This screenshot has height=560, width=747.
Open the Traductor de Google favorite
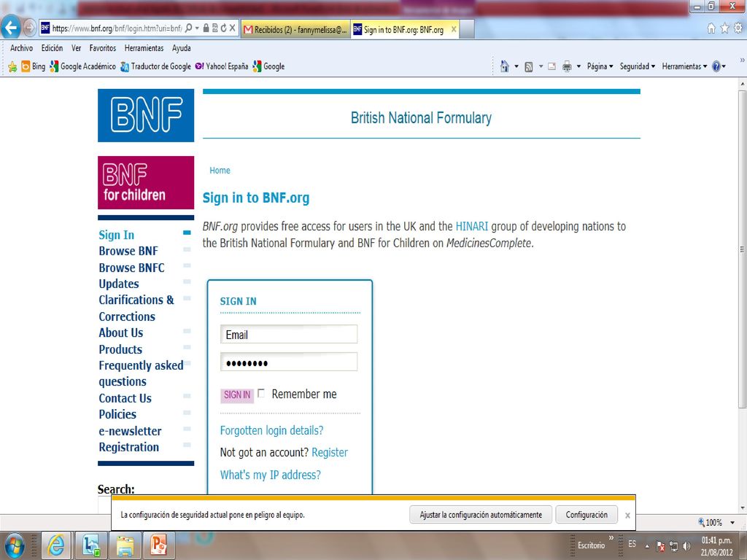pos(155,66)
